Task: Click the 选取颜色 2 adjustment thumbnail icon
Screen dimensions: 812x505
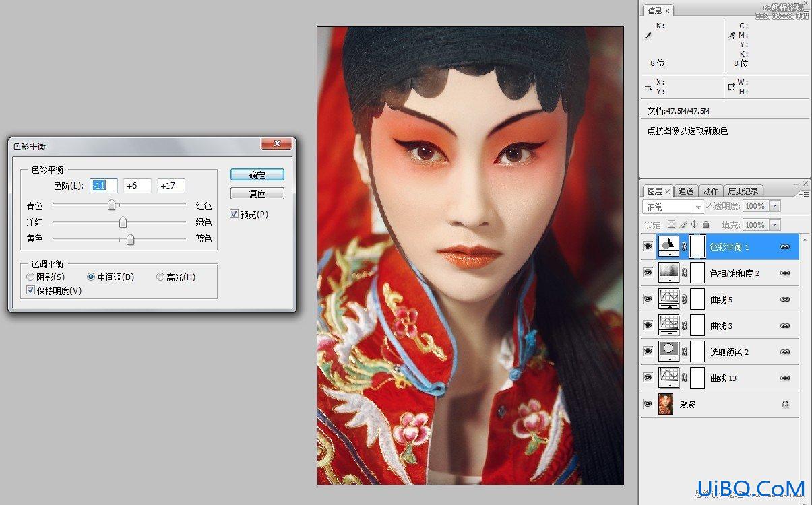Action: pos(668,351)
